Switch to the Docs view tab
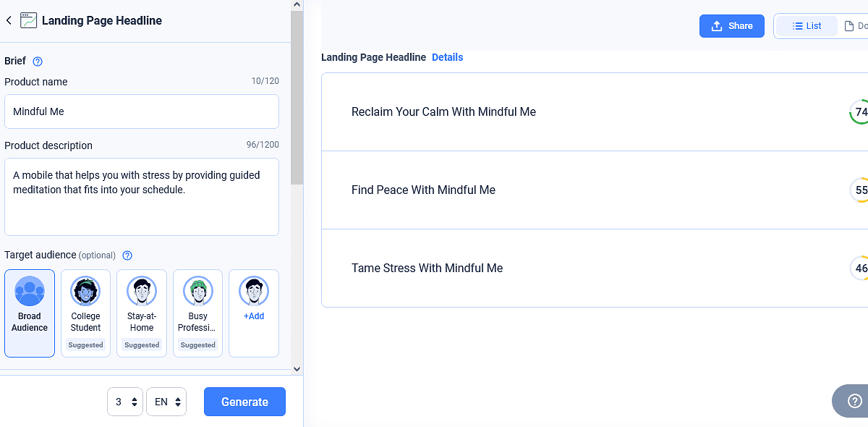Screen dimensions: 868x427 pos(856,25)
